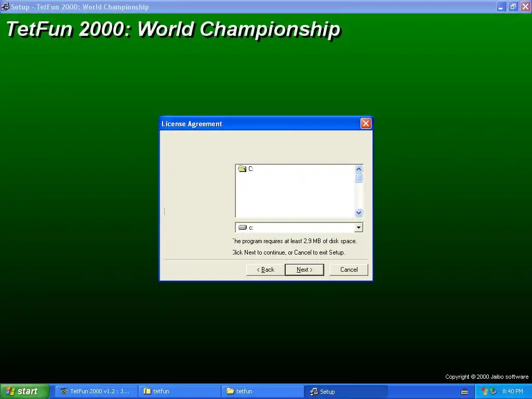Image resolution: width=532 pixels, height=399 pixels.
Task: Click the taskbar clock showing 8:40 PM
Action: [x=512, y=391]
